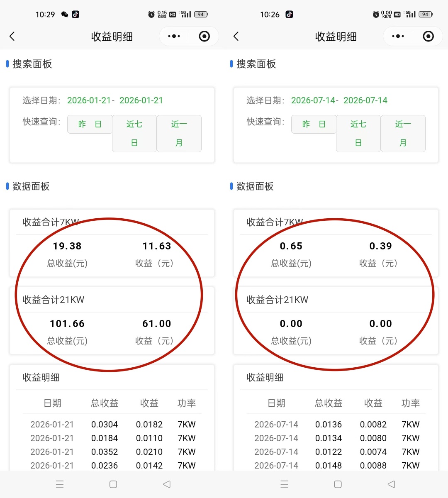The image size is (448, 498).
Task: Tap the alarm icon in the left status bar
Action: 151,15
